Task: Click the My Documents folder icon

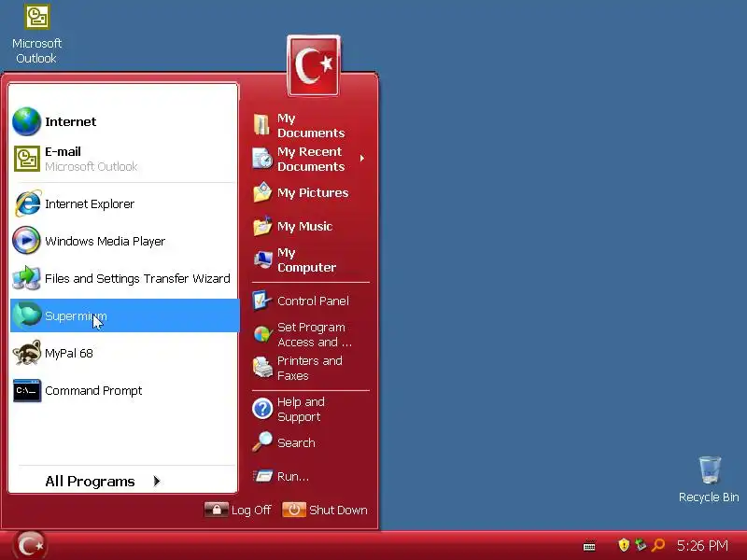Action: pos(262,125)
